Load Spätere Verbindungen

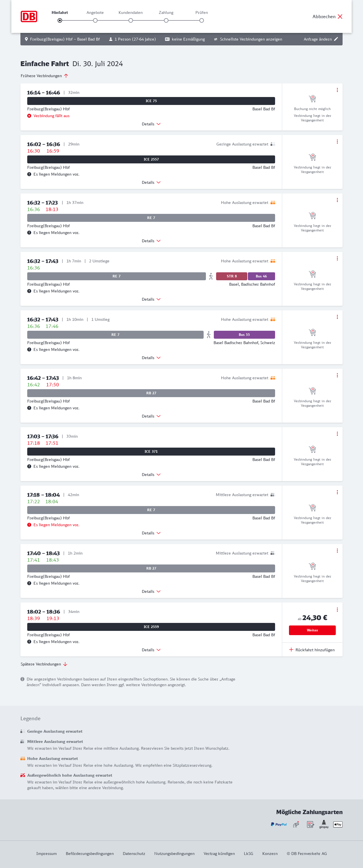point(44,664)
